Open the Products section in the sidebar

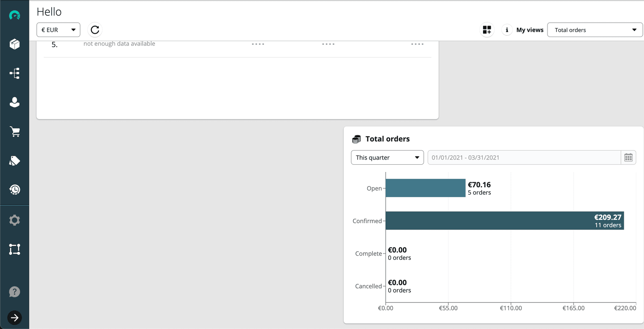[x=15, y=44]
